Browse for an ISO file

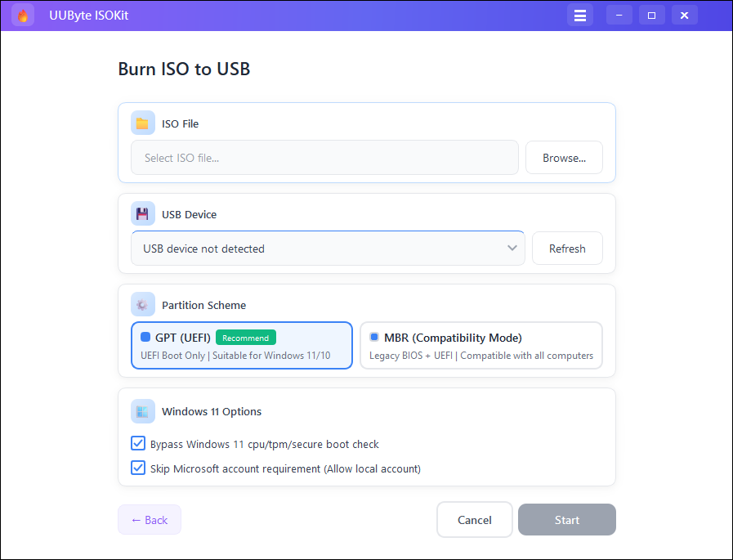pyautogui.click(x=564, y=158)
